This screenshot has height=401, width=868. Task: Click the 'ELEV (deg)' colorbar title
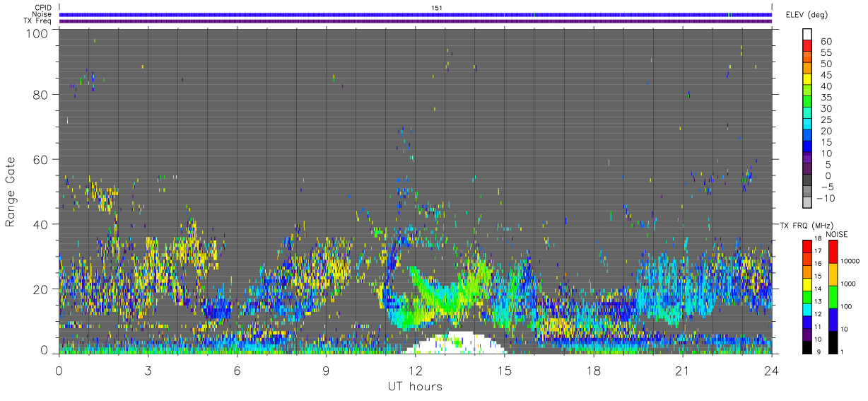[807, 14]
